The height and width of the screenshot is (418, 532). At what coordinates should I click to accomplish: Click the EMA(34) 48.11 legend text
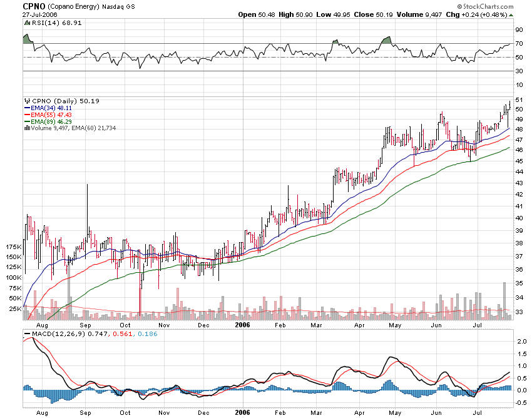pyautogui.click(x=51, y=108)
